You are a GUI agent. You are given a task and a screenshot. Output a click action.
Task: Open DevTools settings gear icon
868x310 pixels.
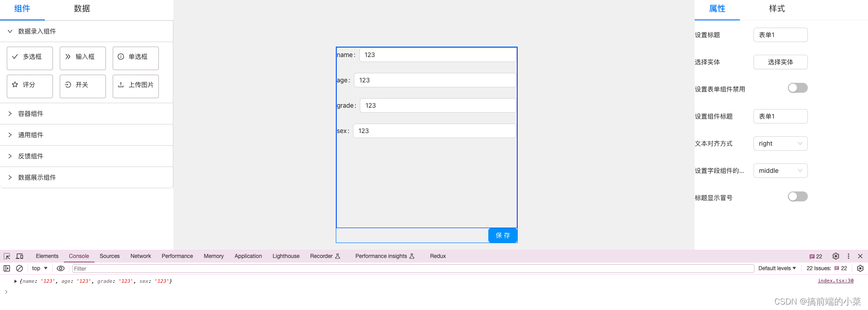(836, 256)
